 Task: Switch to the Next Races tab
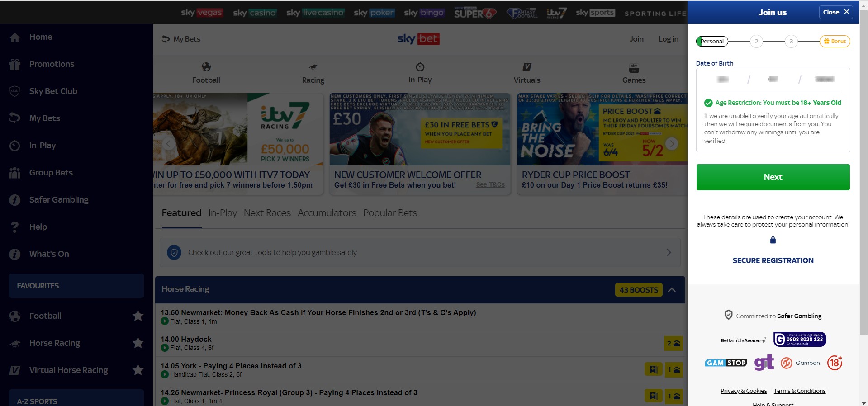coord(267,213)
